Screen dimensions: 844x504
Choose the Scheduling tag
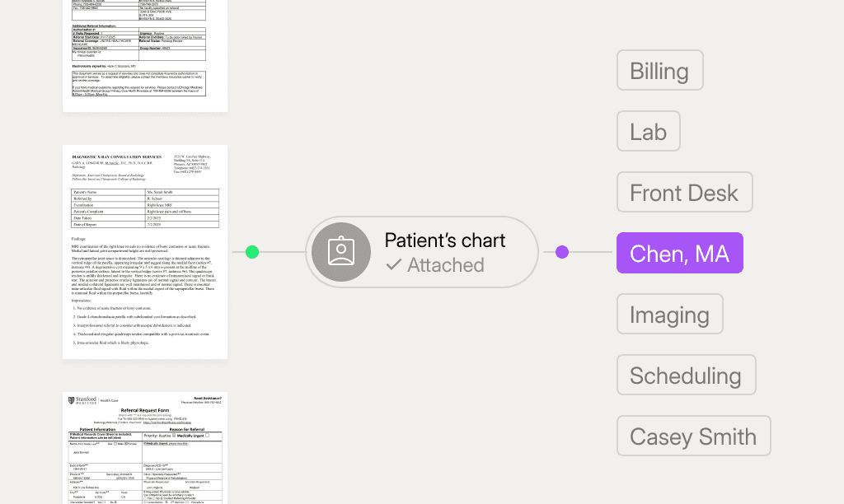[686, 376]
